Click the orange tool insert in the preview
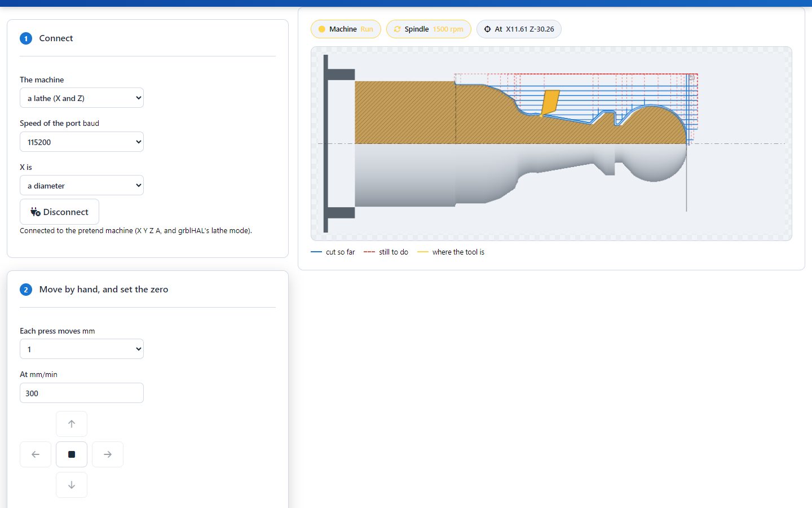This screenshot has height=508, width=812. 550,103
